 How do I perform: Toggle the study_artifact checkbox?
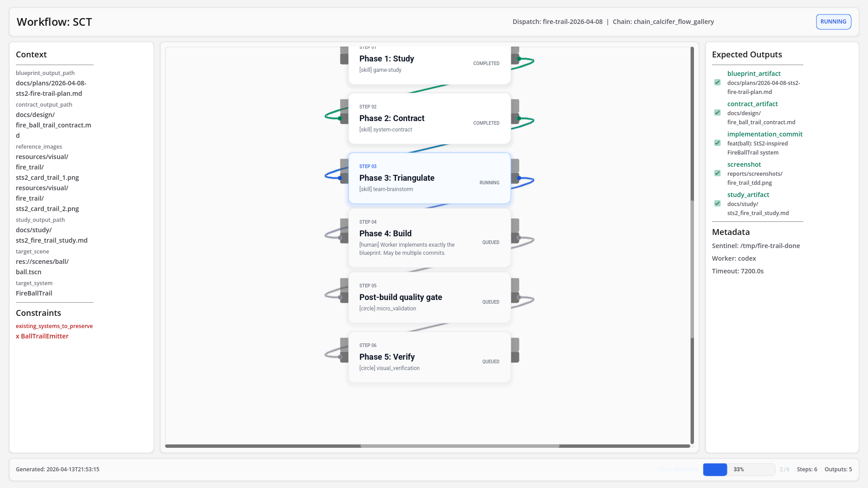click(717, 203)
